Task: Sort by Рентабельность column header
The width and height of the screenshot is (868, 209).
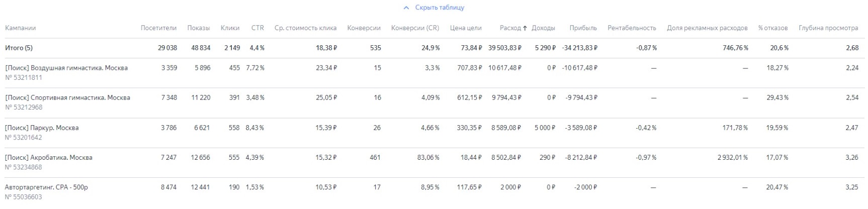Action: [632, 28]
